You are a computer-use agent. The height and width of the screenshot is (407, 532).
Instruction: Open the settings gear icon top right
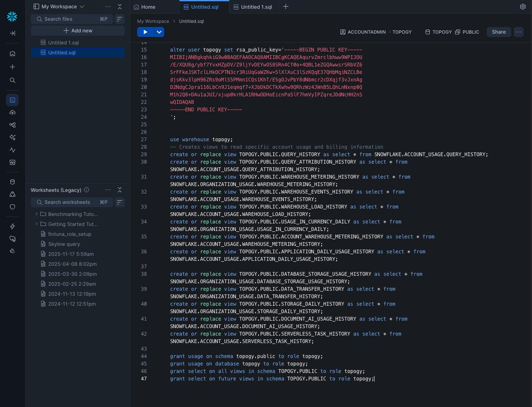[523, 7]
